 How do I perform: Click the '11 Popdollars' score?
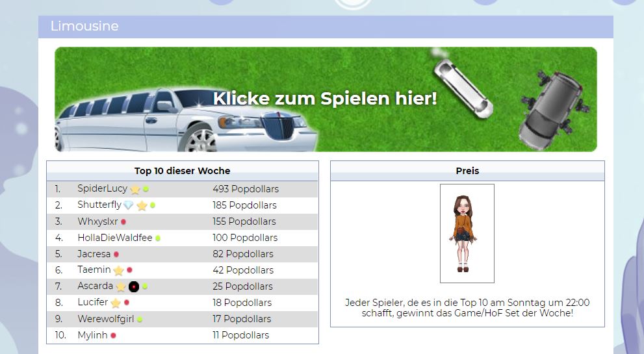click(240, 335)
